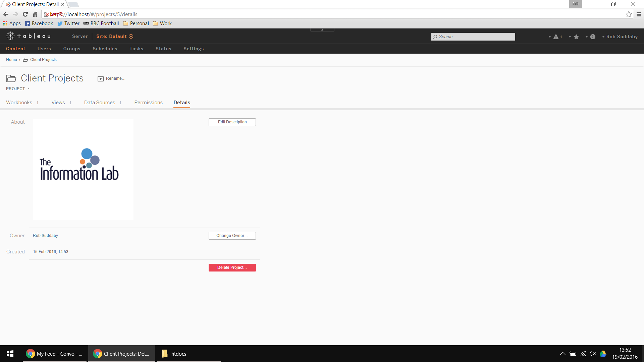Switch to the Permissions tab
Image resolution: width=644 pixels, height=362 pixels.
[x=148, y=103]
